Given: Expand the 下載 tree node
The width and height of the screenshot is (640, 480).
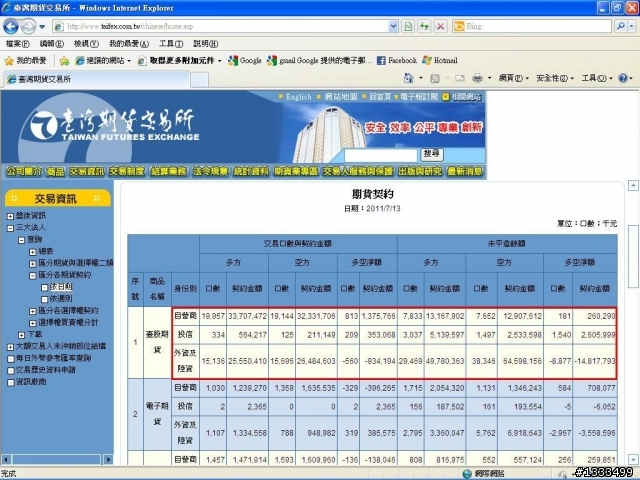Looking at the screenshot, I should [22, 335].
